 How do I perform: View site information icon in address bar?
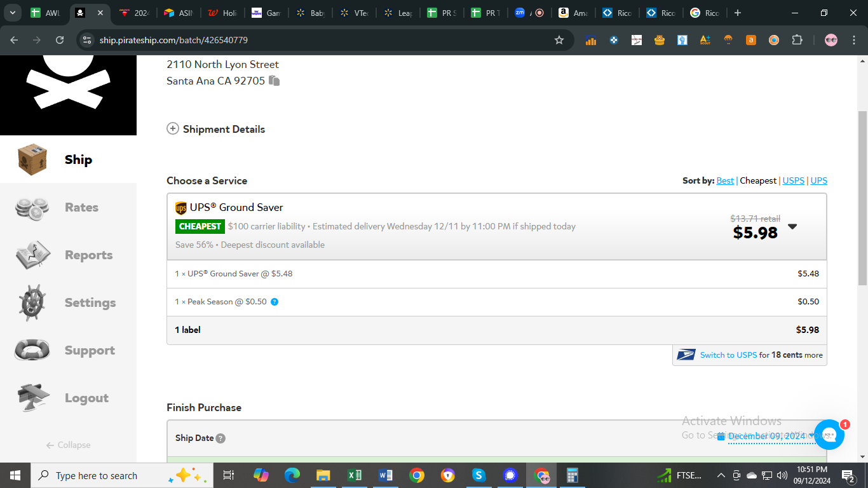click(x=87, y=40)
